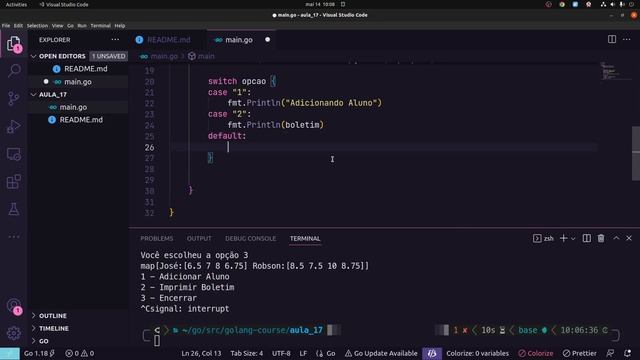Image resolution: width=640 pixels, height=360 pixels.
Task: Kill terminal with the trash icon
Action: 601,238
